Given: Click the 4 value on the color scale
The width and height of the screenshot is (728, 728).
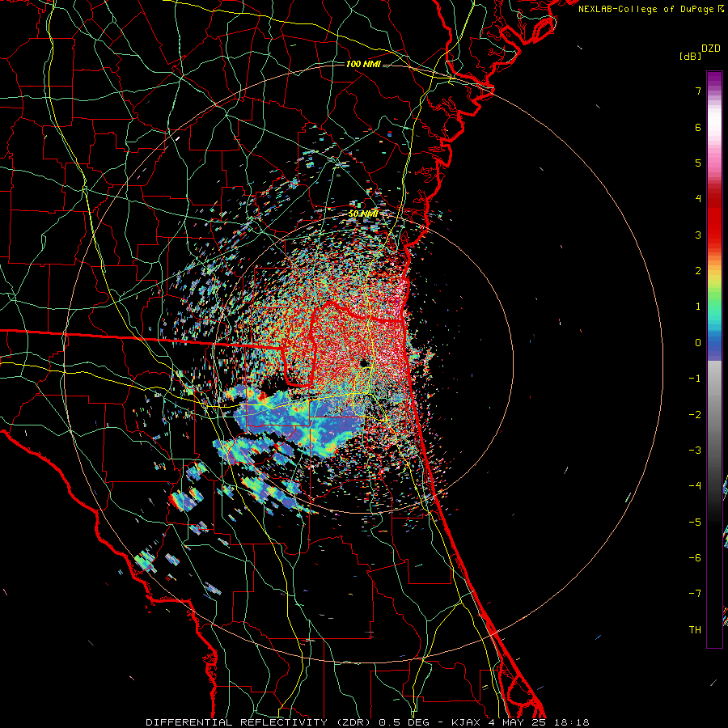Looking at the screenshot, I should tap(698, 199).
